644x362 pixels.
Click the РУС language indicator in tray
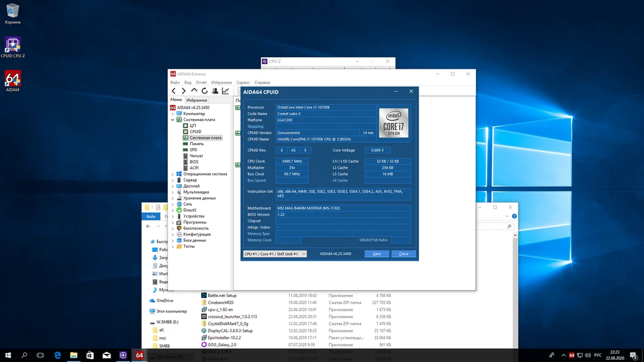click(599, 355)
